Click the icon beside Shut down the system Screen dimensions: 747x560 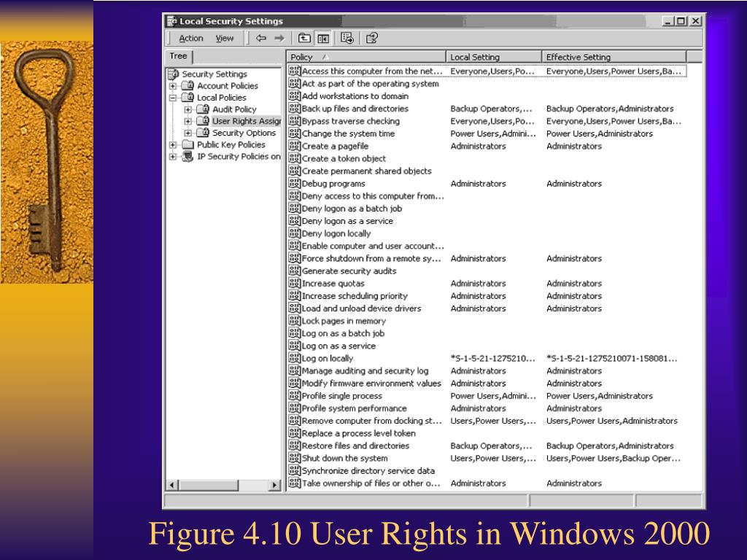(295, 458)
